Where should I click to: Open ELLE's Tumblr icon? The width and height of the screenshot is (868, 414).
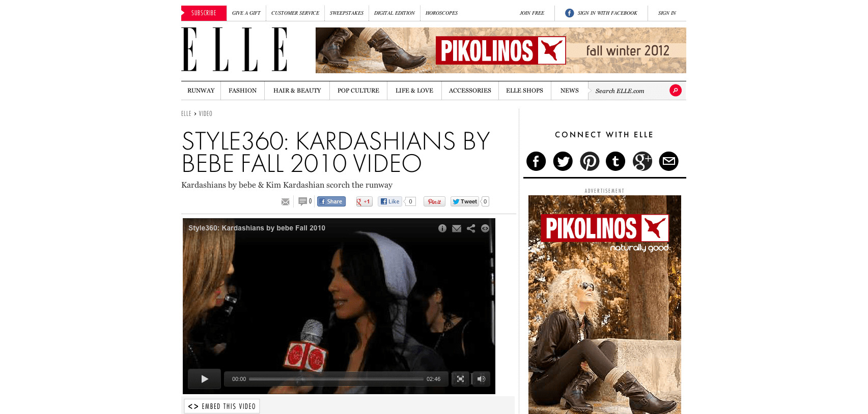pyautogui.click(x=615, y=161)
